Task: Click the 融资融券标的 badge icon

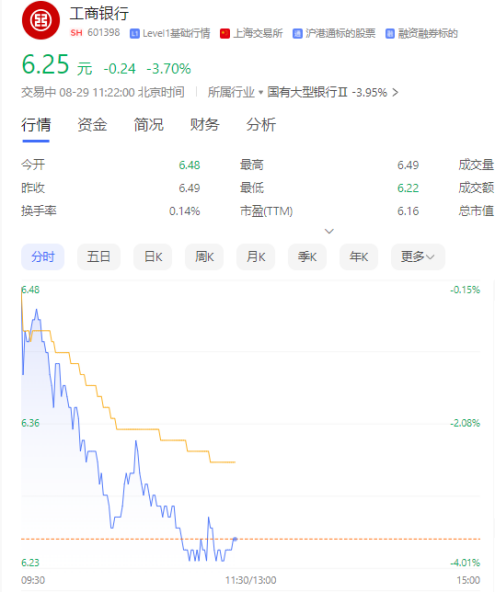Action: click(390, 34)
